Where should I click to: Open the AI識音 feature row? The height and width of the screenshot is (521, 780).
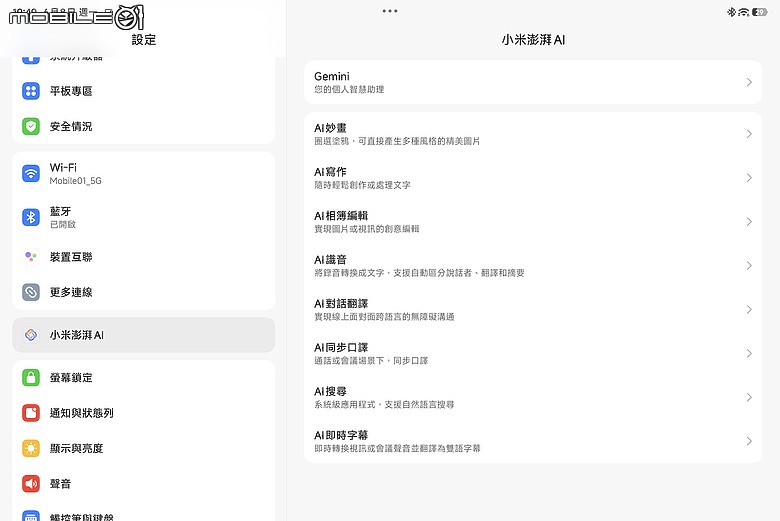(x=533, y=266)
